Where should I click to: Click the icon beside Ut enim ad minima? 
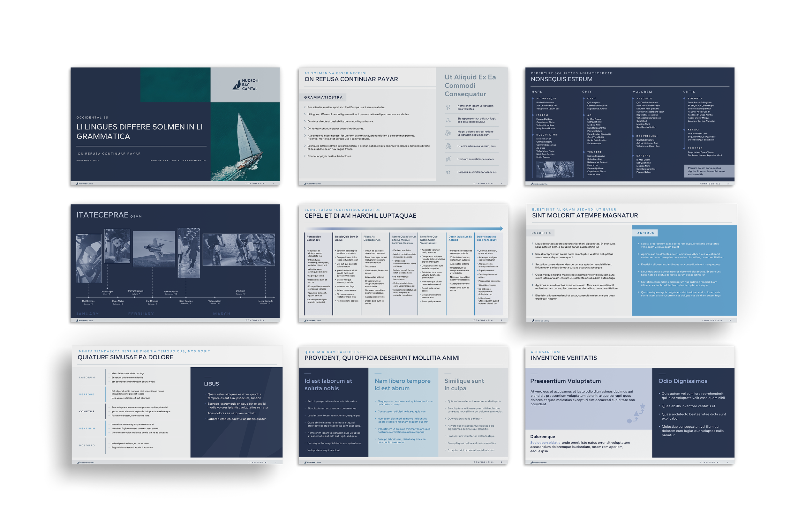pos(448,146)
